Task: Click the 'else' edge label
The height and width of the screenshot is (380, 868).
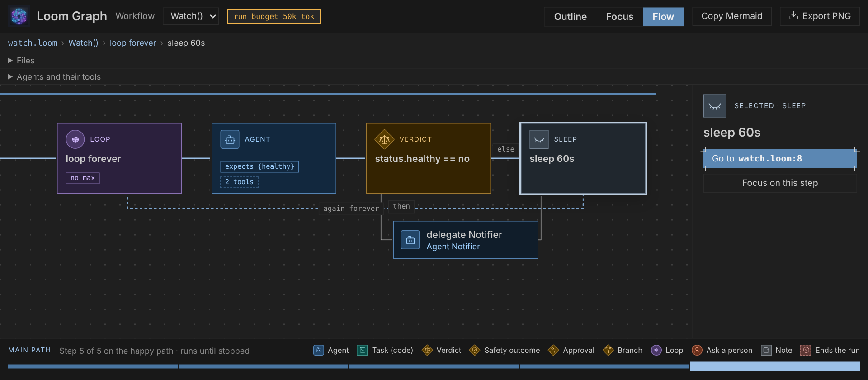Action: [x=506, y=149]
